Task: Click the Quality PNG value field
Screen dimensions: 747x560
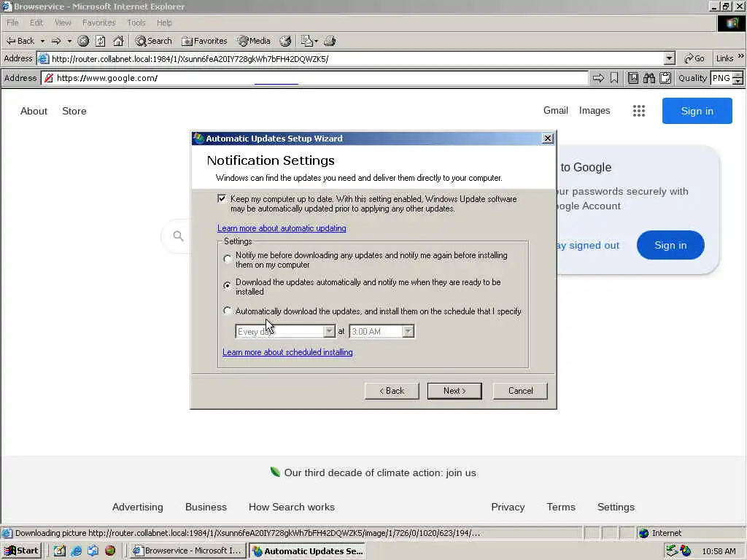Action: [721, 78]
